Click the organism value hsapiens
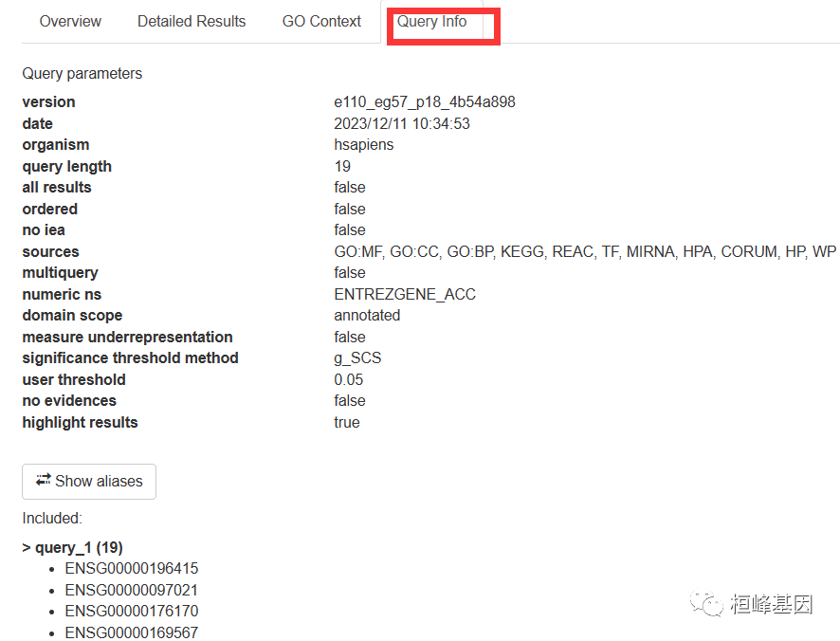This screenshot has height=641, width=840. pos(365,144)
